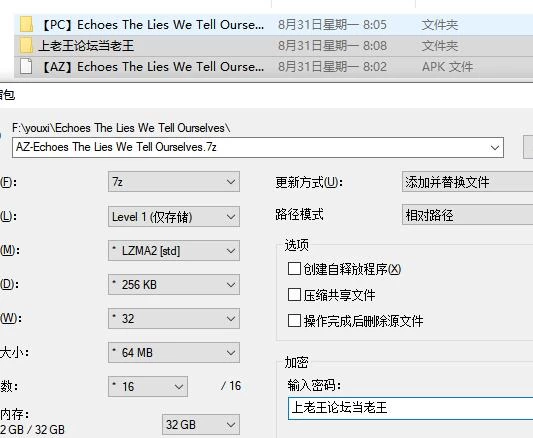The image size is (533, 438).
Task: Select the 上老王论坛当老王 folder icon
Action: click(x=26, y=46)
